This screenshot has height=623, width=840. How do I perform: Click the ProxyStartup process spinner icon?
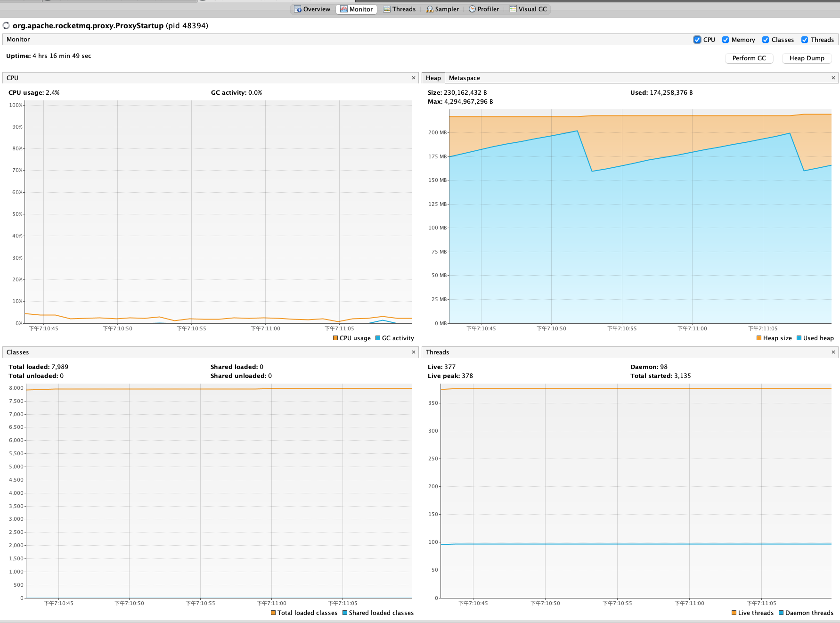[6, 25]
